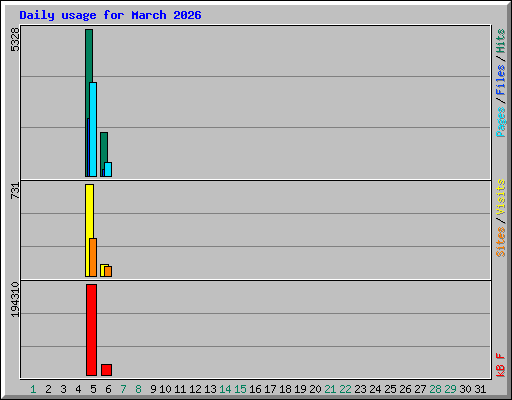Click the red KB F legend label
This screenshot has width=512, height=400.
[501, 365]
